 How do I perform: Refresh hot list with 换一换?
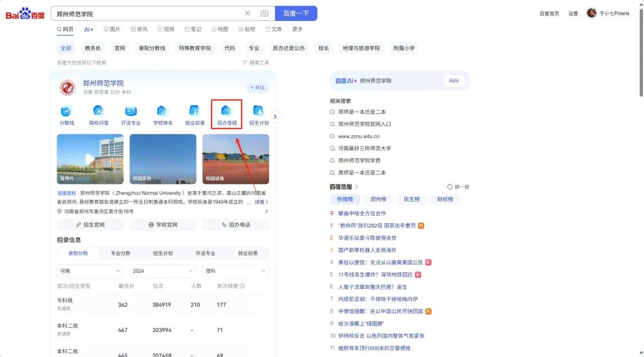(458, 187)
